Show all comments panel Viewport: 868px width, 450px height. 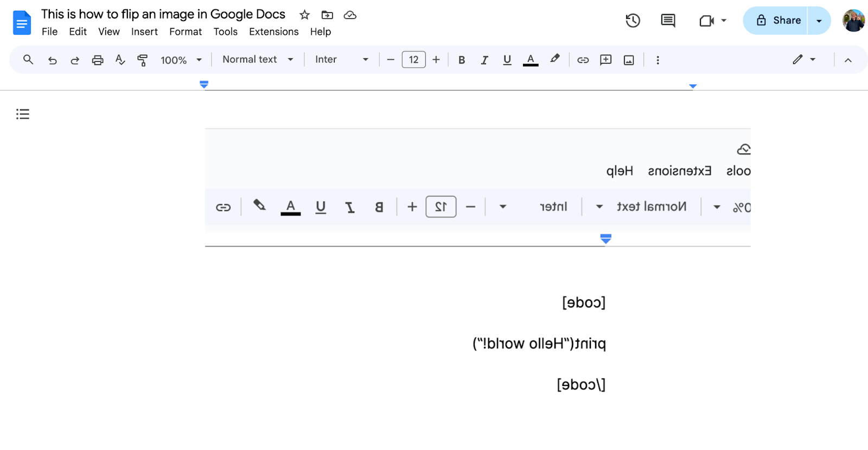click(668, 21)
